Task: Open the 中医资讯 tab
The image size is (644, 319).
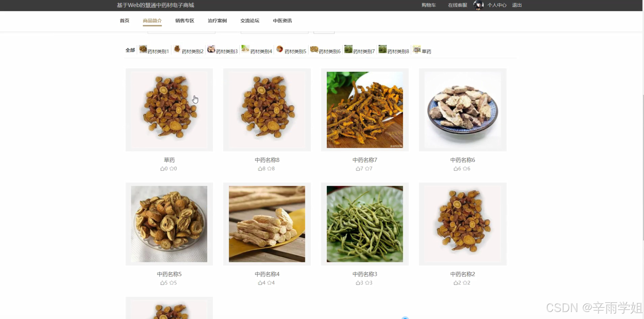Action: pyautogui.click(x=282, y=21)
